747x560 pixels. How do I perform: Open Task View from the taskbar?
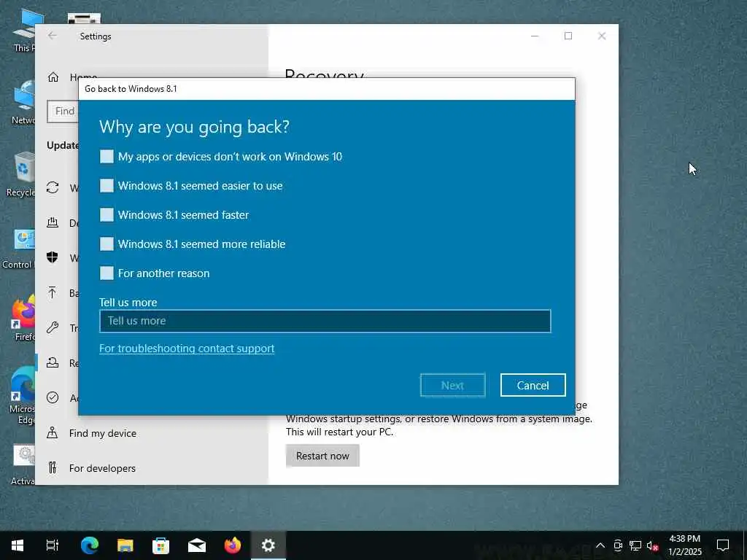point(53,545)
